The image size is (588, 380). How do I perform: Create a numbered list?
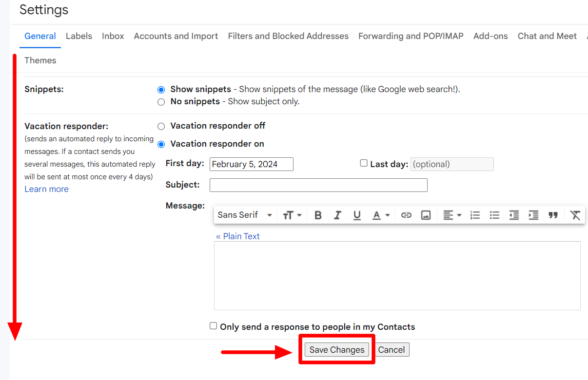(x=475, y=215)
